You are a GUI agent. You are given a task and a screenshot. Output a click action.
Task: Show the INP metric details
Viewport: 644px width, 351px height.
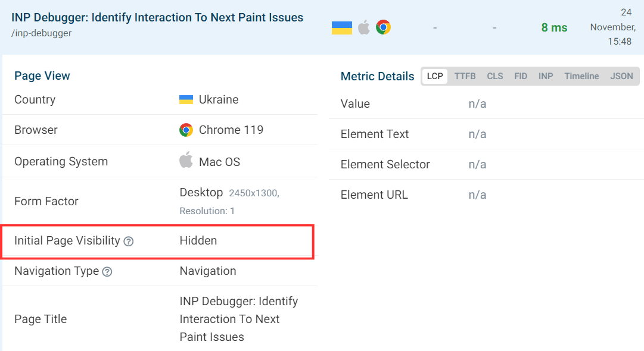546,76
